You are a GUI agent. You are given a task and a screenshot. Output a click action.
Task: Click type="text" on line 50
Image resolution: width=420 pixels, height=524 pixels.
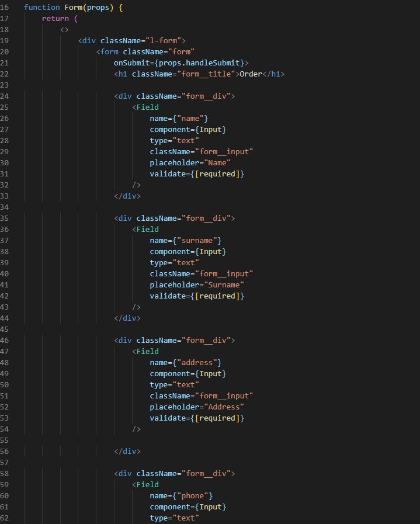point(175,384)
